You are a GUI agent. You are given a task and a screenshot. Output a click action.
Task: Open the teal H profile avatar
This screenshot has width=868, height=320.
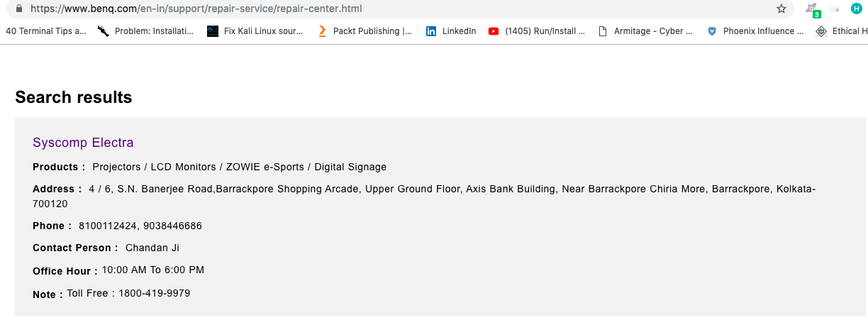856,9
